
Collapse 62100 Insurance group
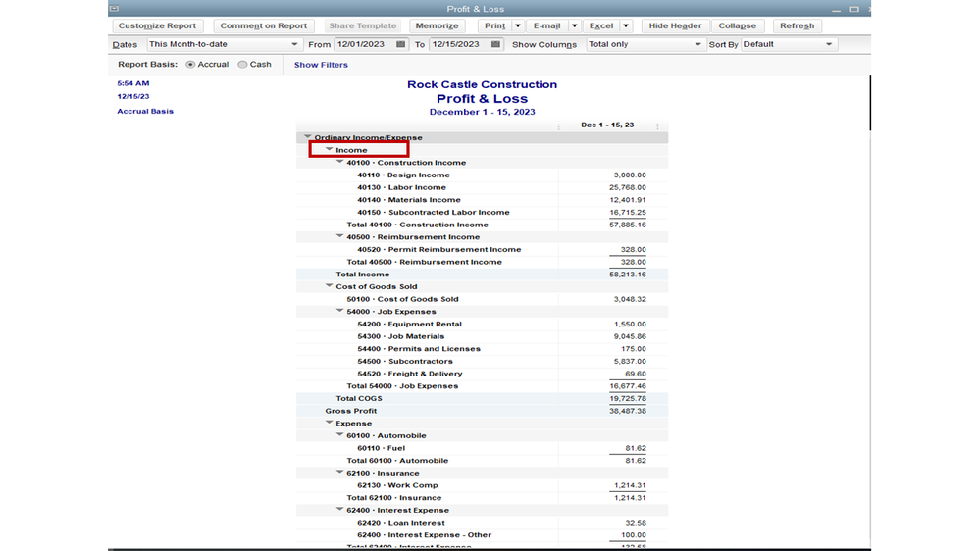tap(339, 473)
